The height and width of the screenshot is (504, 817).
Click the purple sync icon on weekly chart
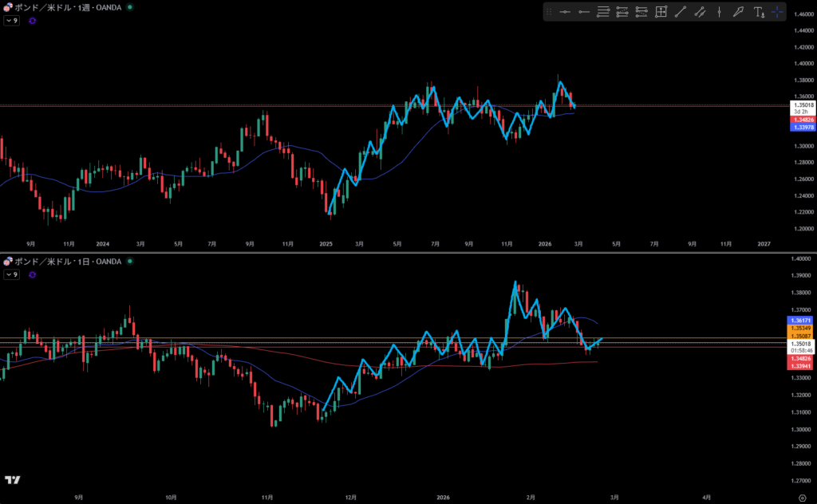pyautogui.click(x=32, y=21)
